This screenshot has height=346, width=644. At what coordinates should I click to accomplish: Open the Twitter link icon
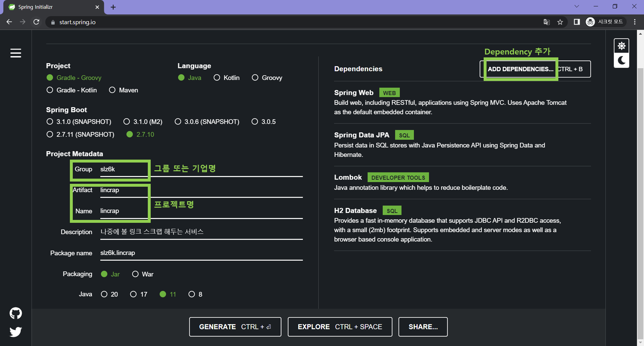tap(15, 331)
